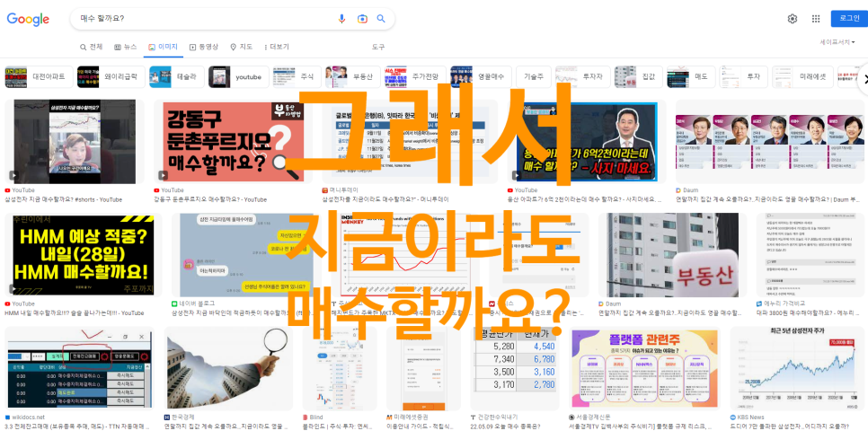Open the 한국경제 magnifying glass thumbnail
The width and height of the screenshot is (868, 431).
[x=228, y=368]
